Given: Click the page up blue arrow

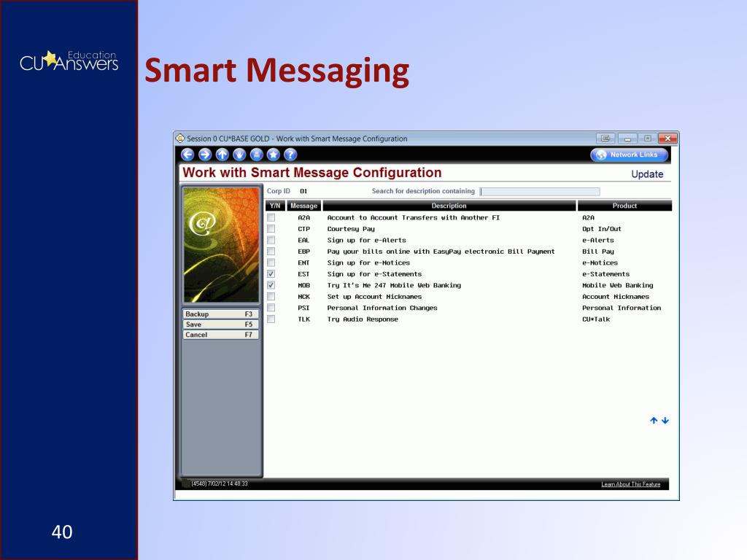Looking at the screenshot, I should [654, 421].
